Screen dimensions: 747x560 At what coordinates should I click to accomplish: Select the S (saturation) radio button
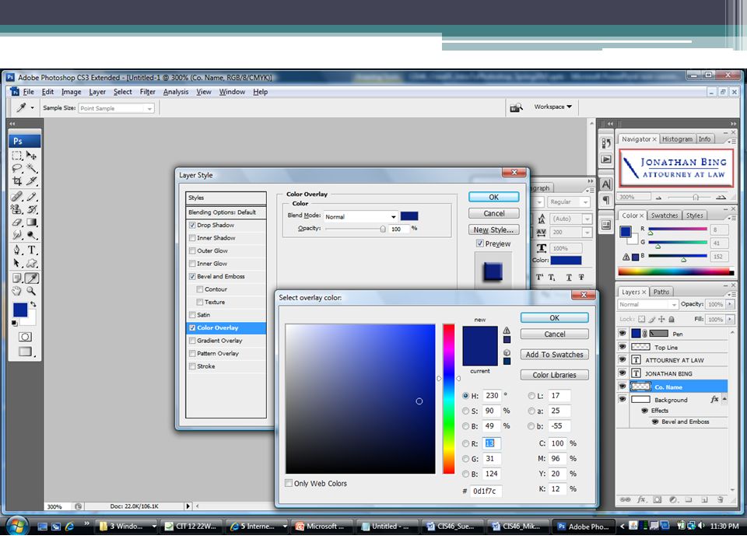click(465, 411)
